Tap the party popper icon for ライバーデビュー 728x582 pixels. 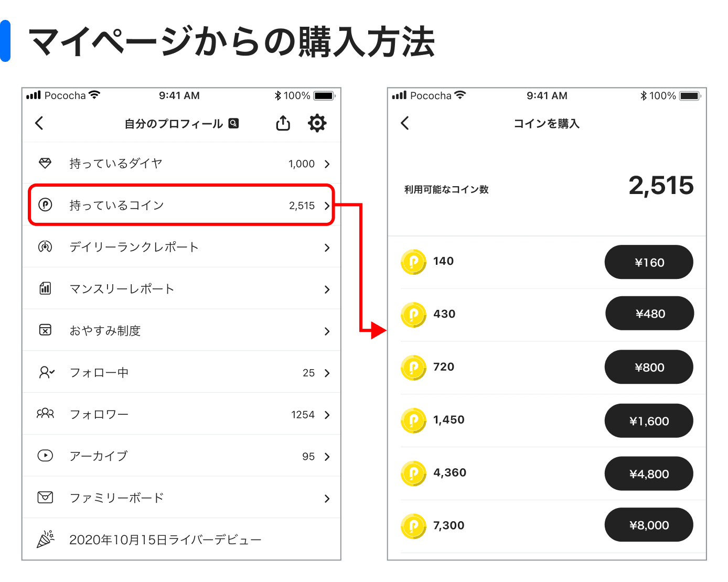click(x=46, y=539)
